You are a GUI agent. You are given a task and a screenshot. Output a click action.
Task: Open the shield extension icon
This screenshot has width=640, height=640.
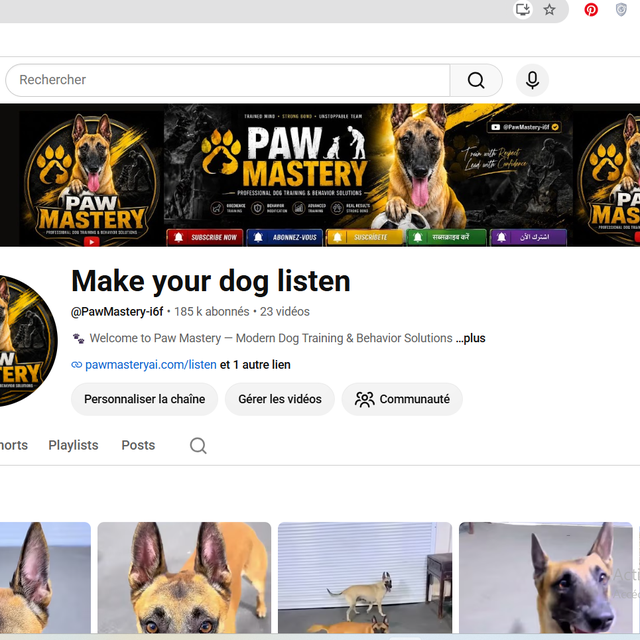tap(621, 9)
